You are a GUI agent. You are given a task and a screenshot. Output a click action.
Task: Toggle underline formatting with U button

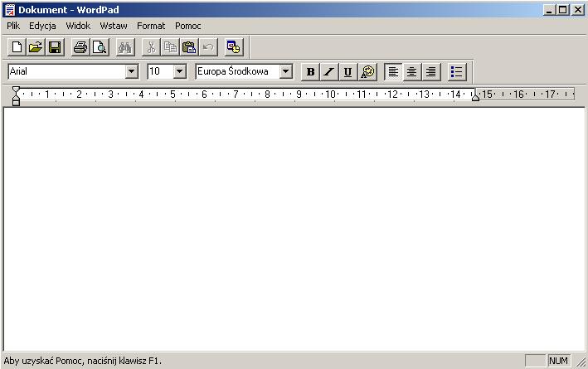tap(348, 71)
